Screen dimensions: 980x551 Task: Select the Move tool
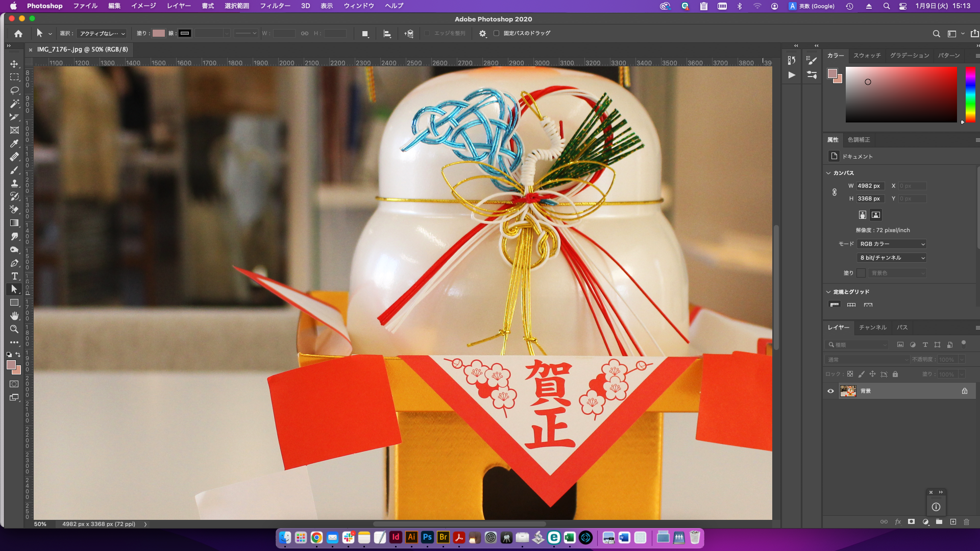pyautogui.click(x=14, y=64)
